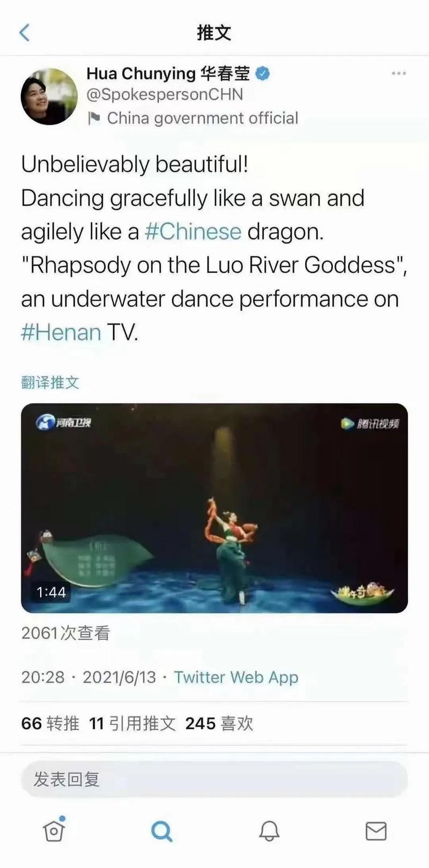429x868 pixels.
Task: Open Hua Chunying's profile picture
Action: [x=49, y=97]
